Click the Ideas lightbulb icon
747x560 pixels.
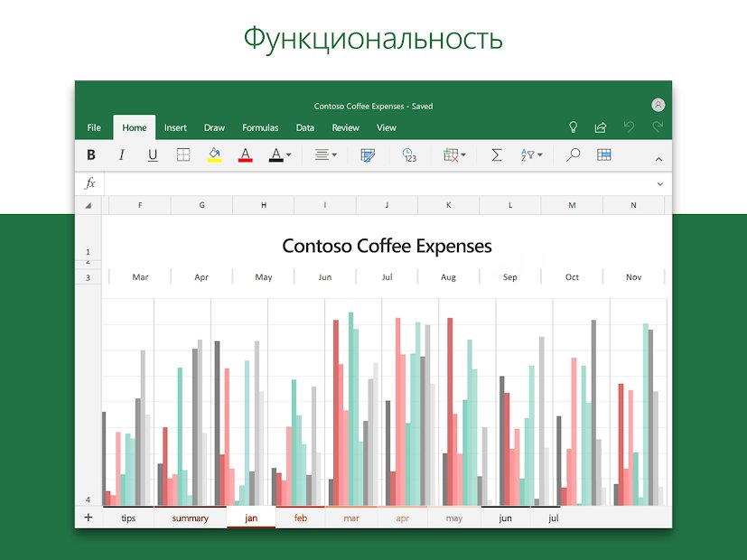(x=573, y=127)
